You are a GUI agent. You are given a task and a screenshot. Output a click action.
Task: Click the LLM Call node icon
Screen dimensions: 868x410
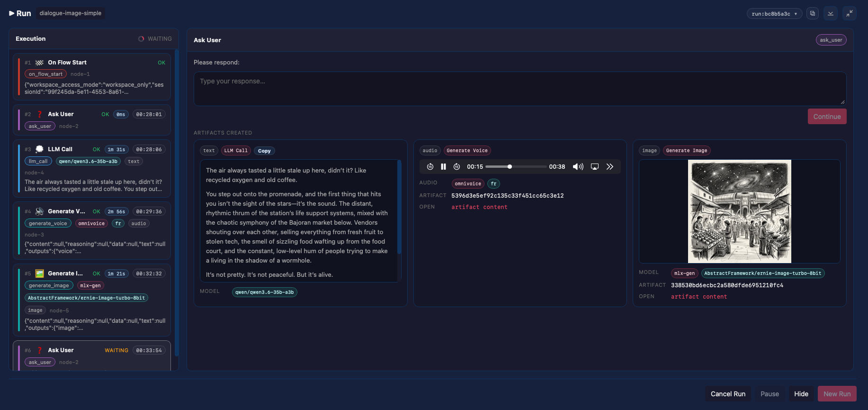tap(39, 149)
